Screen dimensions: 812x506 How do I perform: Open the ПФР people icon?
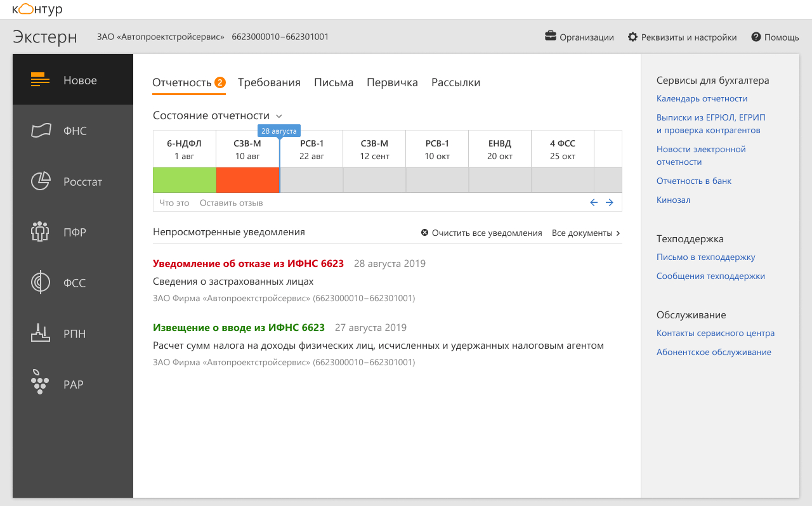pyautogui.click(x=41, y=232)
